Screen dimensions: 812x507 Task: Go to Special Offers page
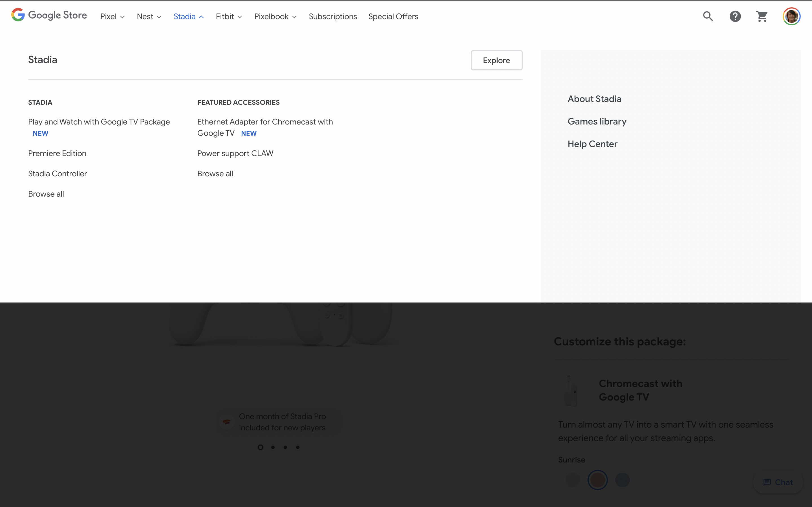pyautogui.click(x=393, y=16)
